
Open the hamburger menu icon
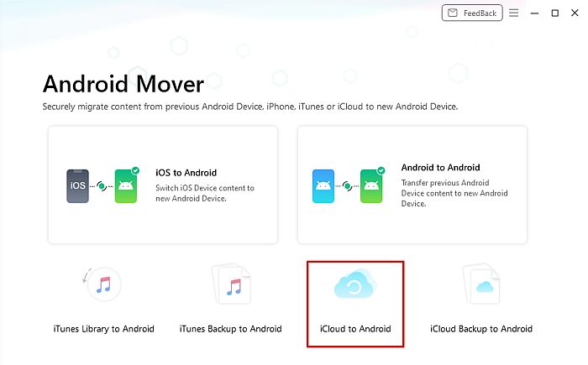(x=513, y=13)
